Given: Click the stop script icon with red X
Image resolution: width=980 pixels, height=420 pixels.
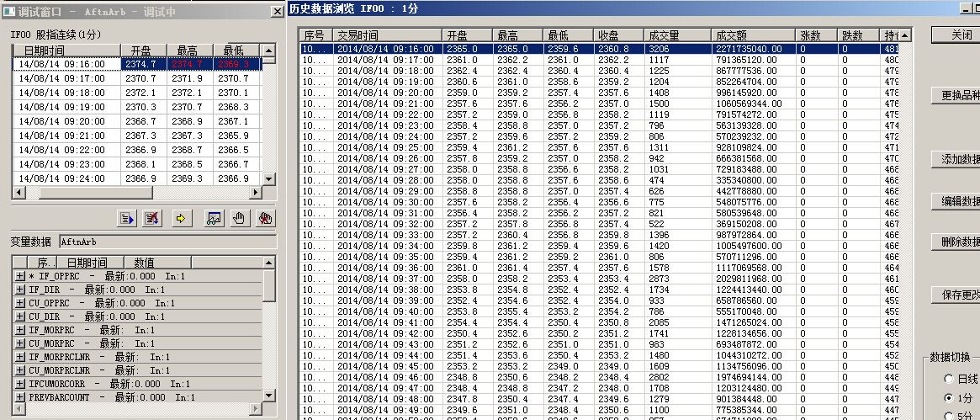Looking at the screenshot, I should coord(152,219).
